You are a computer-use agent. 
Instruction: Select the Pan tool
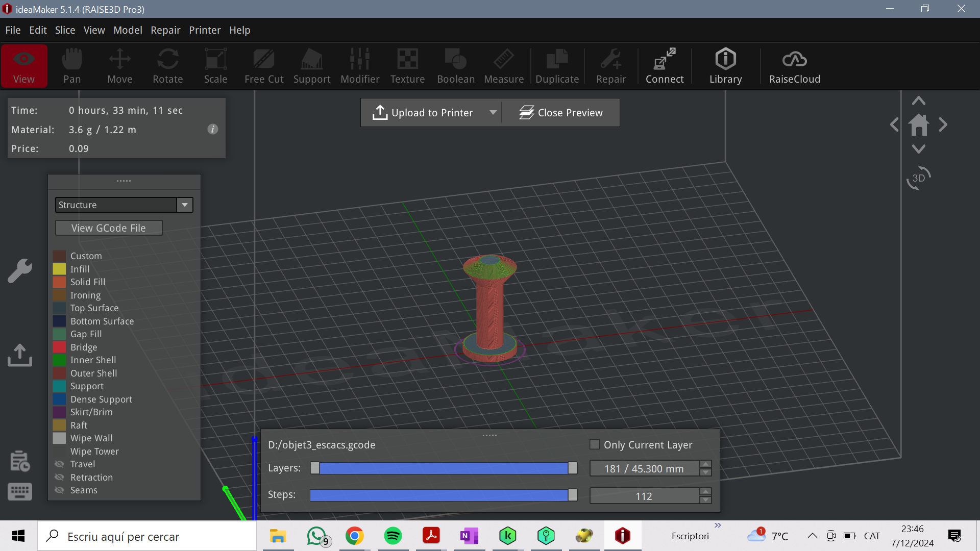pos(72,66)
